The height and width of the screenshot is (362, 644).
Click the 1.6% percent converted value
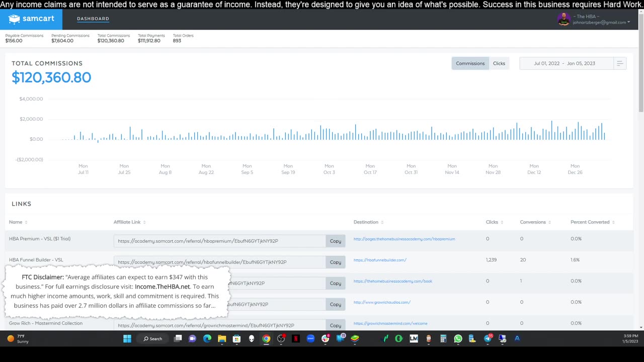pyautogui.click(x=575, y=260)
